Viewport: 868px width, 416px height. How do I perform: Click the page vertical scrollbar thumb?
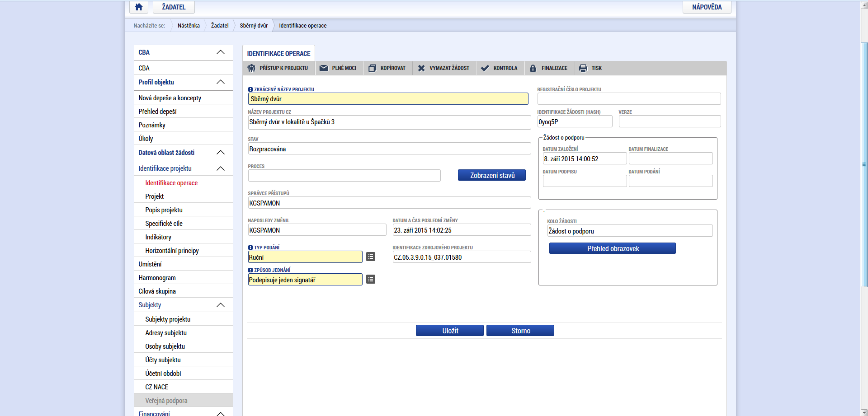(x=864, y=164)
